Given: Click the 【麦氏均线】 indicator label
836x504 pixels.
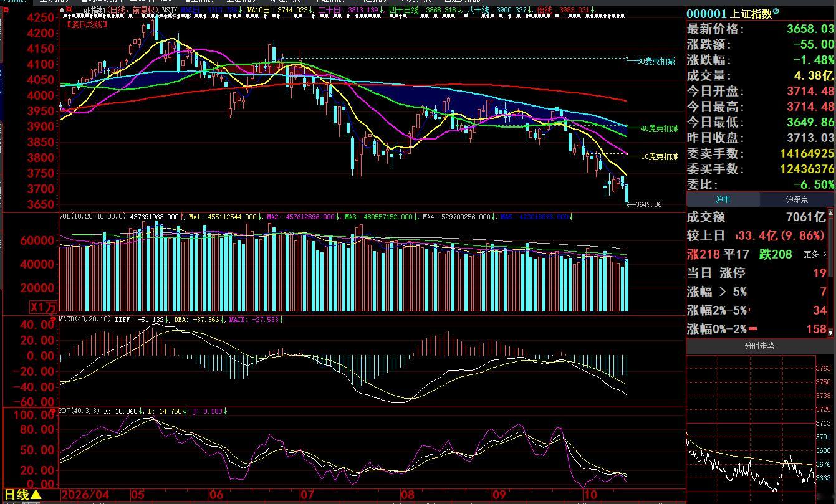Looking at the screenshot, I should [86, 24].
